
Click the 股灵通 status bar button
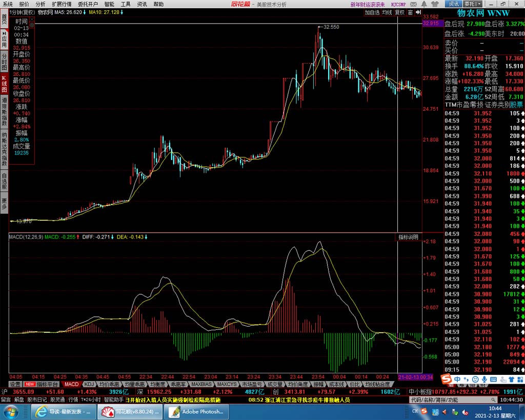[57, 399]
